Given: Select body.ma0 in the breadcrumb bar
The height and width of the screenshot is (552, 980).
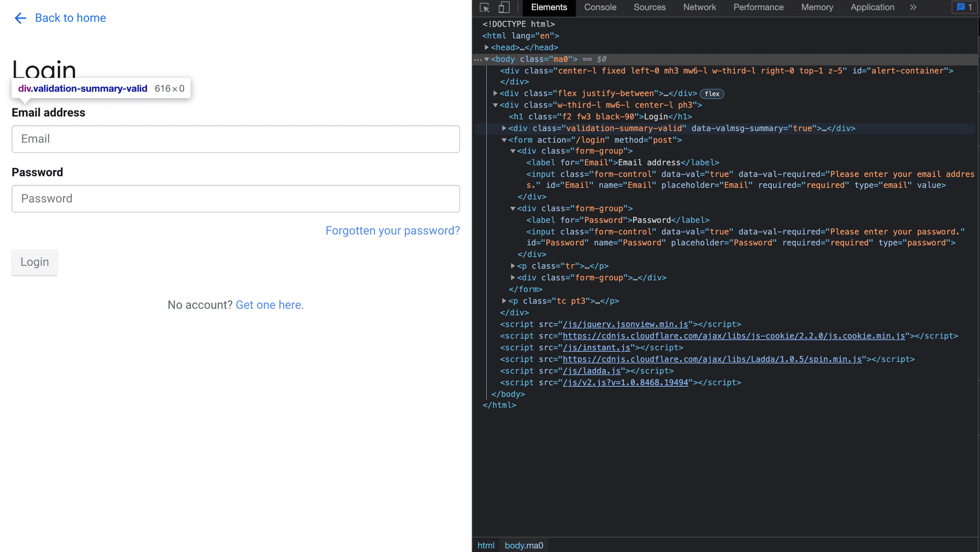Looking at the screenshot, I should (523, 545).
